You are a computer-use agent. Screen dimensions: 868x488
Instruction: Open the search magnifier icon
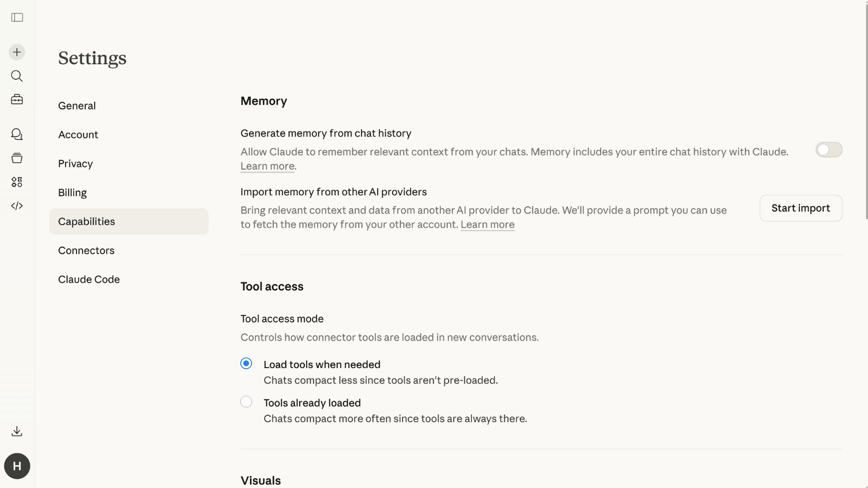(17, 76)
